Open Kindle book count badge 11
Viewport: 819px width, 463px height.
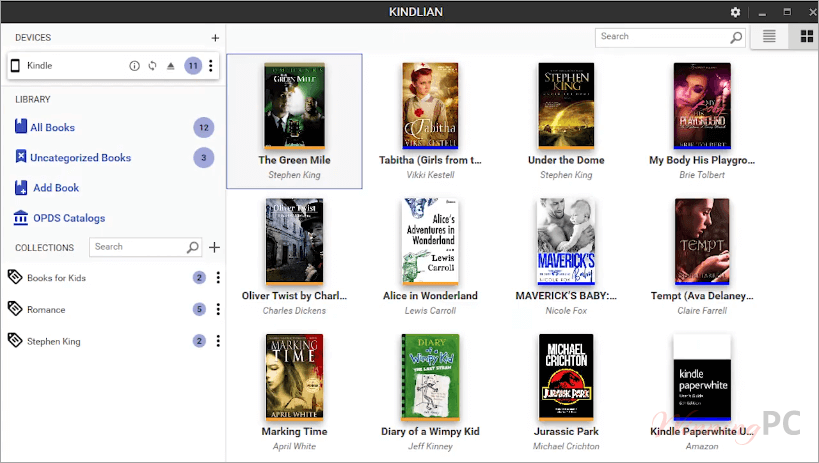[193, 66]
